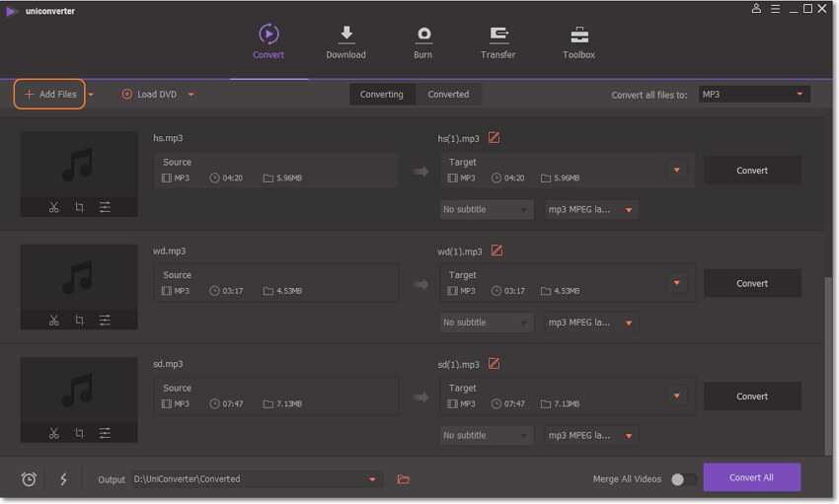Expand the Output path dropdown
The image size is (839, 504).
click(372, 479)
